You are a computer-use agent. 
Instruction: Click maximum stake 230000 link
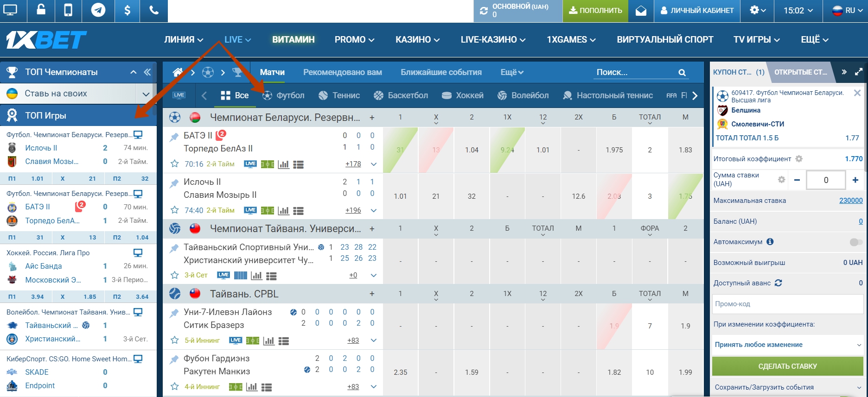click(x=851, y=201)
